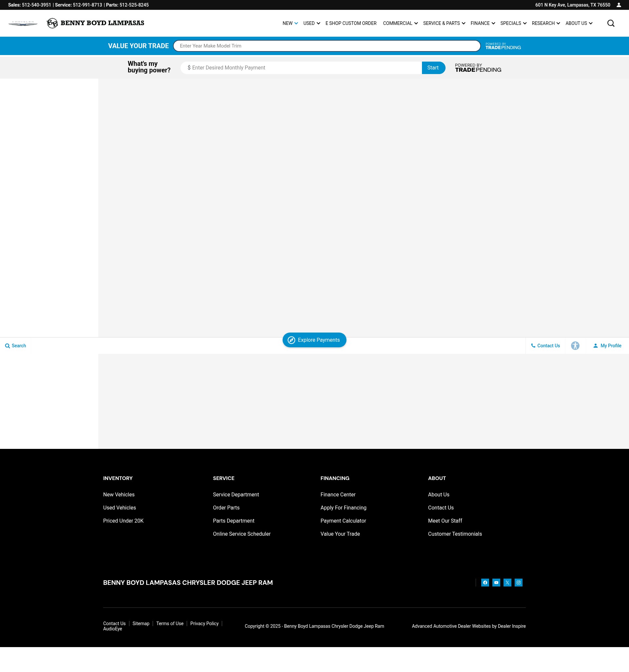Viewport: 629px width, 672px height.
Task: Call the Sales phone number 512-540-3951
Action: coord(36,5)
